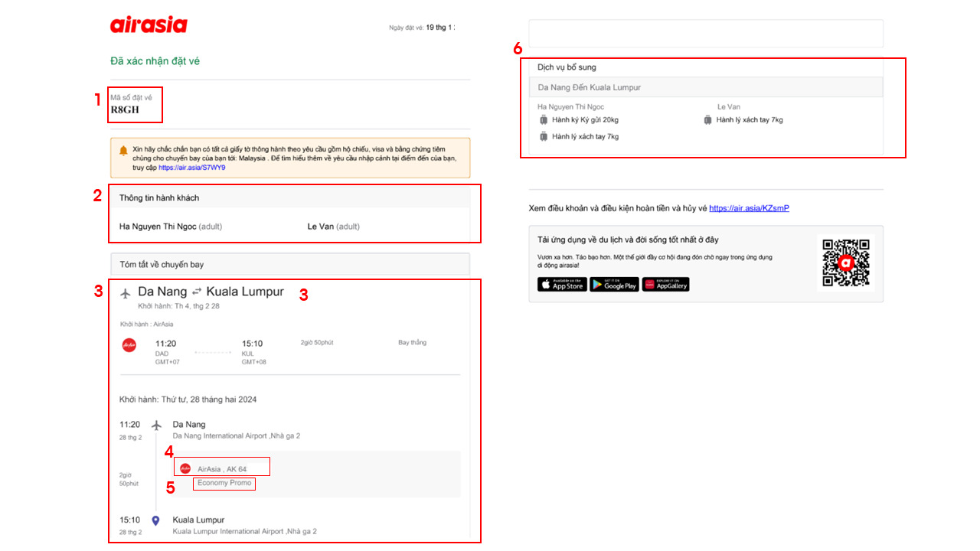The image size is (980, 551).
Task: Open the Google Play download badge
Action: click(x=614, y=285)
